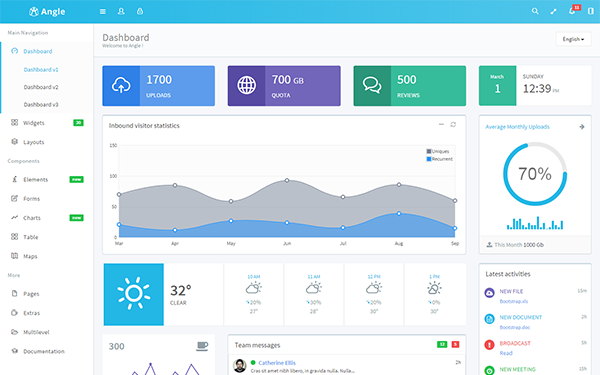Click the Broadcast alert icon
The image size is (600, 375).
489,345
